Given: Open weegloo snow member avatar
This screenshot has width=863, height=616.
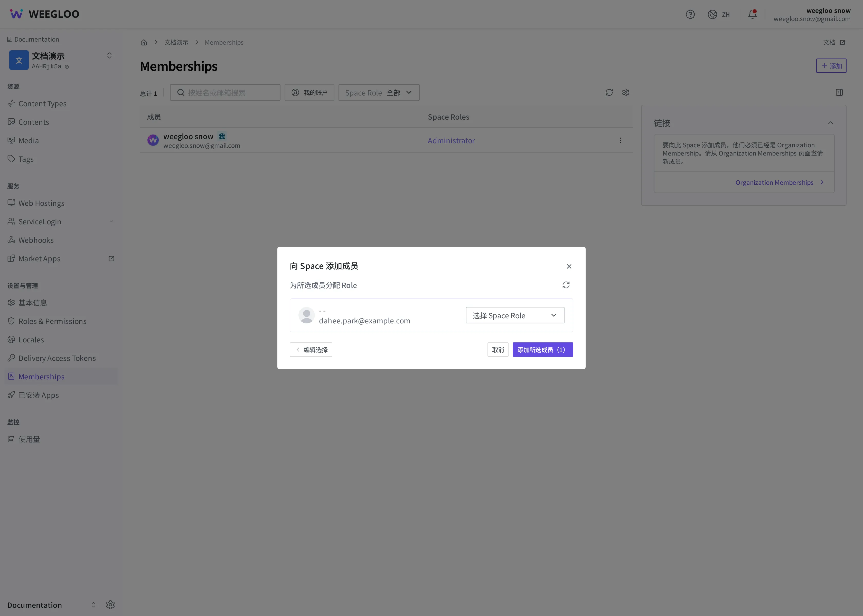Looking at the screenshot, I should 153,140.
